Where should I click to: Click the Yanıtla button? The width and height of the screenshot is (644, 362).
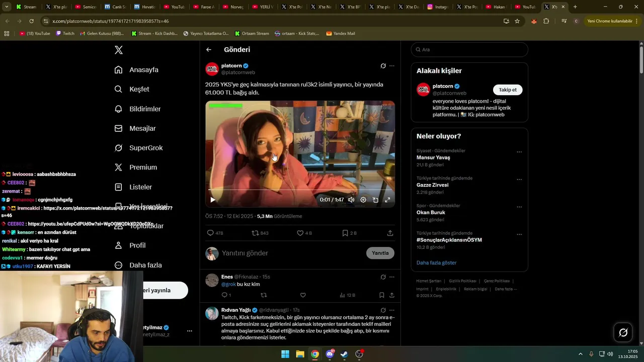point(380,253)
